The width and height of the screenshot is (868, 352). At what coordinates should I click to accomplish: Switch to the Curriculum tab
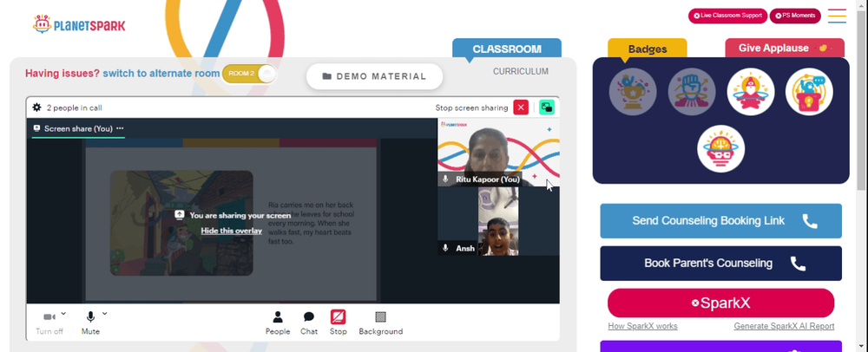(520, 71)
